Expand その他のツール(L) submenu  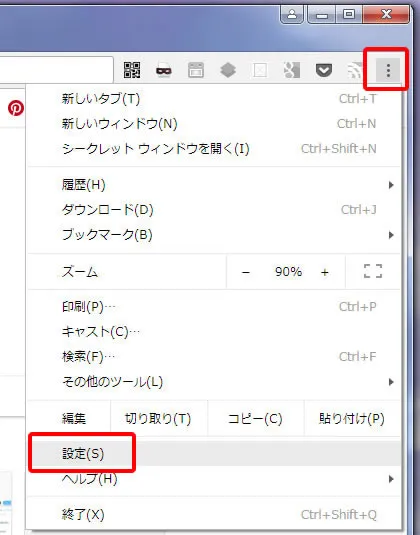pos(214,382)
